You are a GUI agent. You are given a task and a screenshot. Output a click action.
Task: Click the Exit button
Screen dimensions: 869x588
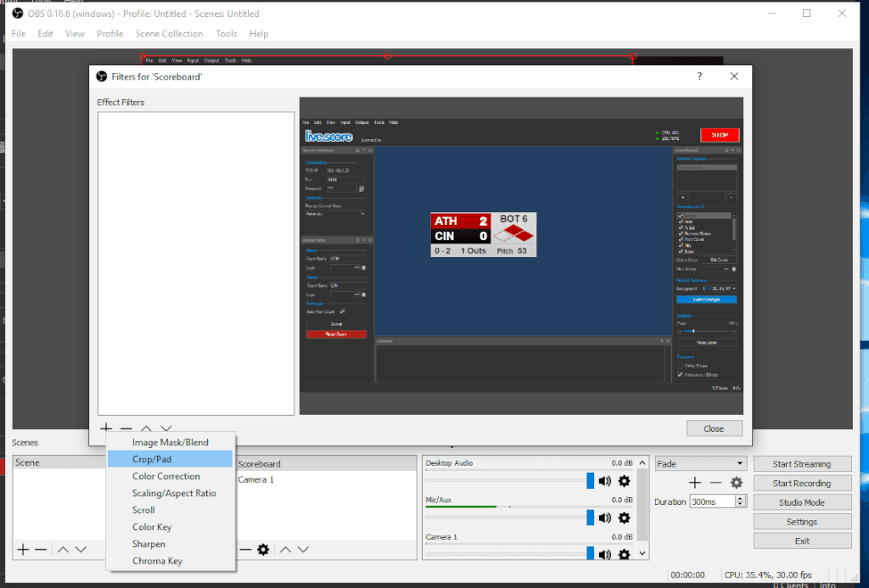click(802, 541)
